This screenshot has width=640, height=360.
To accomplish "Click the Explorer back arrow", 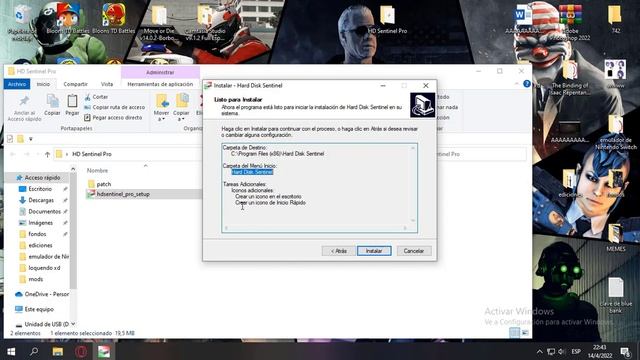I will click(13, 154).
